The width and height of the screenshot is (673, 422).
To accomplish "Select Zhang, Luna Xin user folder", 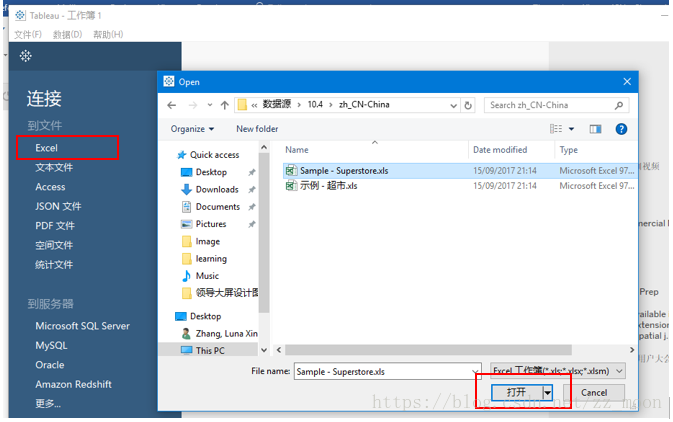I will pyautogui.click(x=219, y=334).
